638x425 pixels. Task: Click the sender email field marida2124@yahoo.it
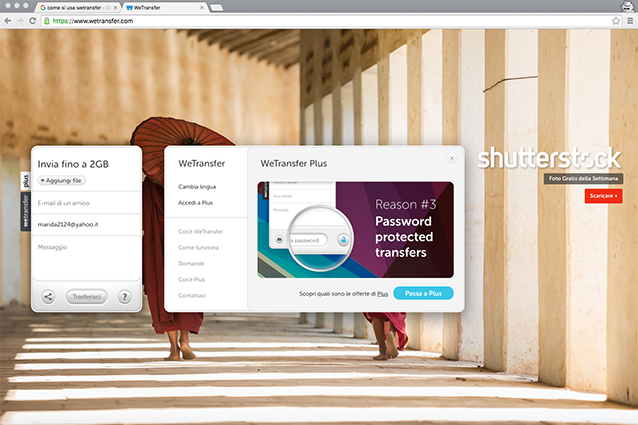[x=87, y=224]
